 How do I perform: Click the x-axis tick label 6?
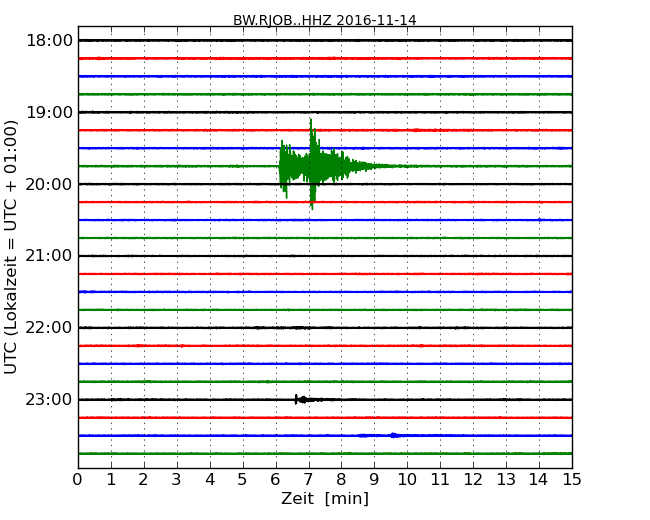(275, 480)
